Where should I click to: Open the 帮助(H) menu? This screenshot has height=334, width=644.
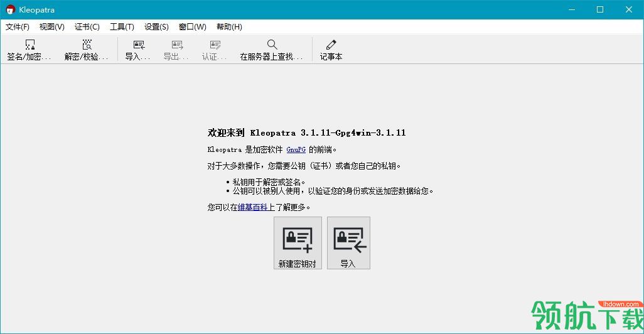(229, 27)
